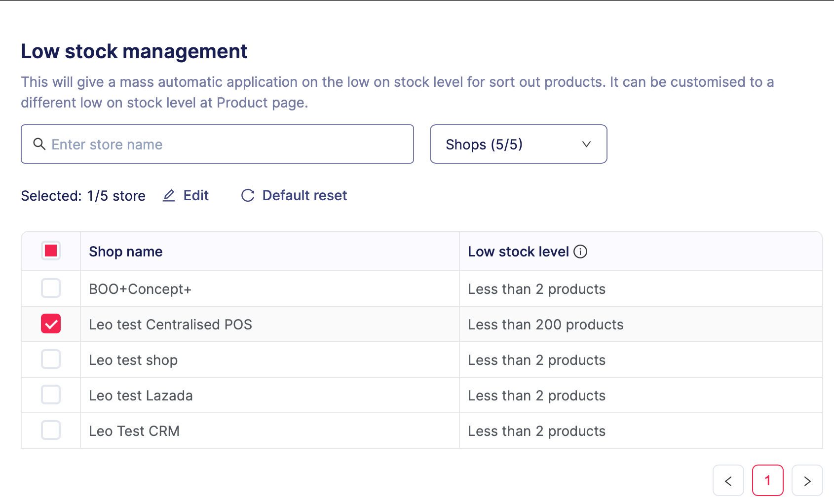Select the Leo test shop checkbox

click(51, 360)
